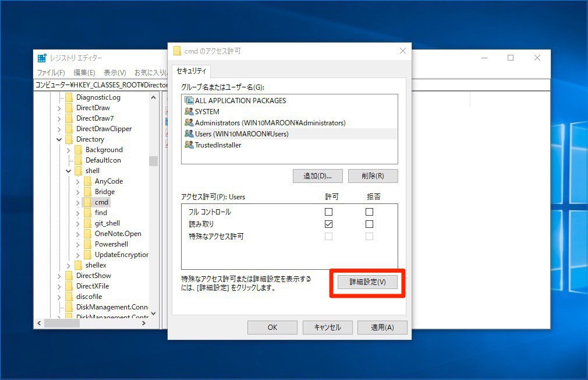This screenshot has height=380, width=588.
Task: Click the 削除(R) button
Action: click(373, 176)
